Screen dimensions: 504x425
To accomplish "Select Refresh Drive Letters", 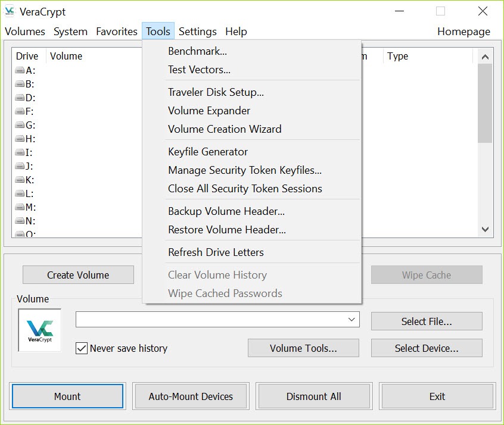I will pos(251,252).
